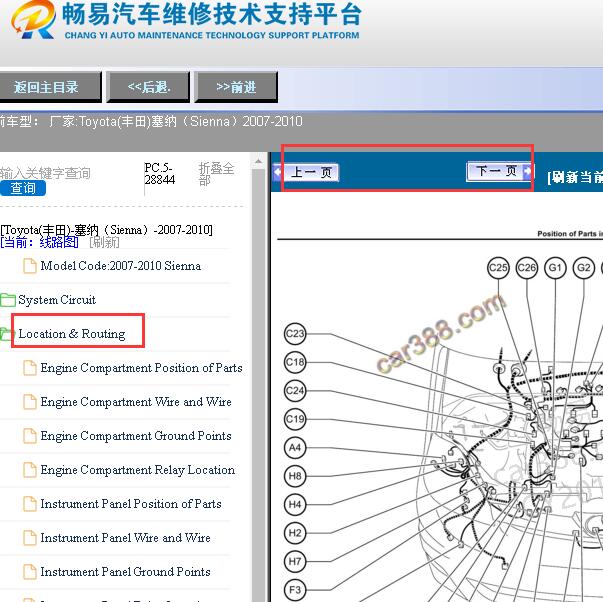
Task: Go to previous page with 上一页
Action: pos(306,172)
